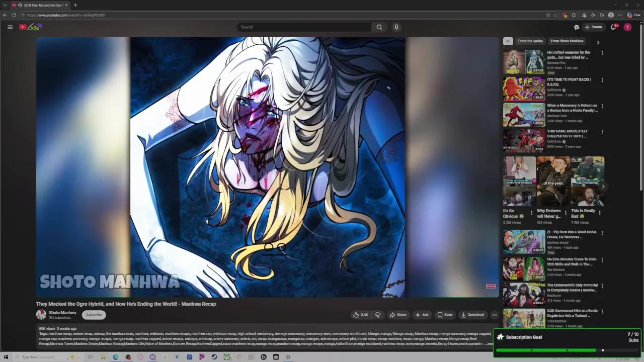Screen dimensions: 644x362
Task: Open options for 'He Eats Monster Cores' video
Action: point(602,260)
